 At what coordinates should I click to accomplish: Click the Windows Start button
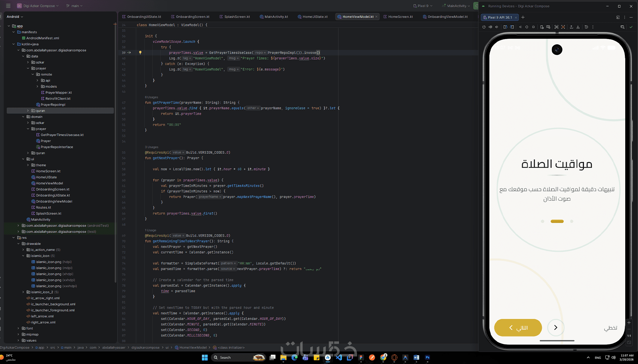205,358
